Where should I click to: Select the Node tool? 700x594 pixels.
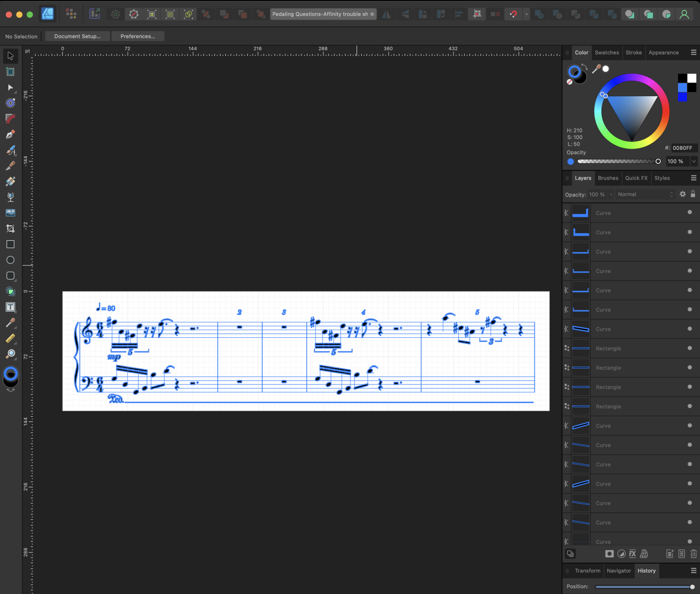point(10,88)
